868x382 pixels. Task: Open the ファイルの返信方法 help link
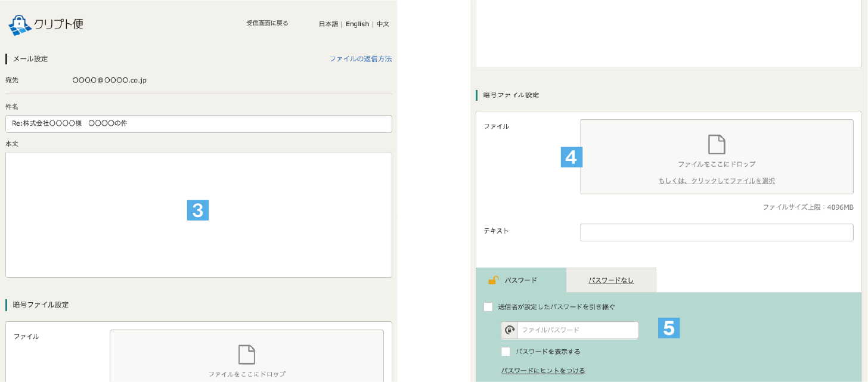360,59
